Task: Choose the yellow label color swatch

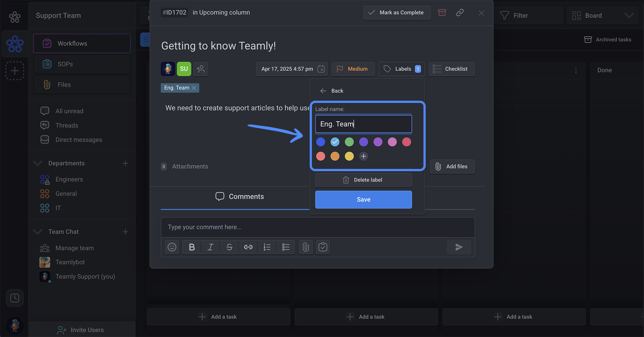Action: pos(349,156)
